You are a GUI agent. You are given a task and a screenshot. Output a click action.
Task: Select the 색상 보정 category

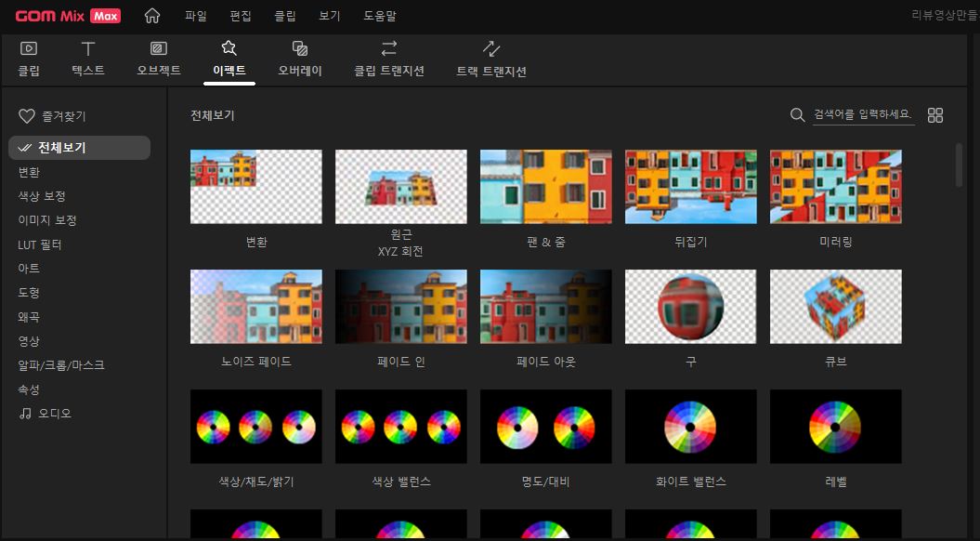click(42, 196)
